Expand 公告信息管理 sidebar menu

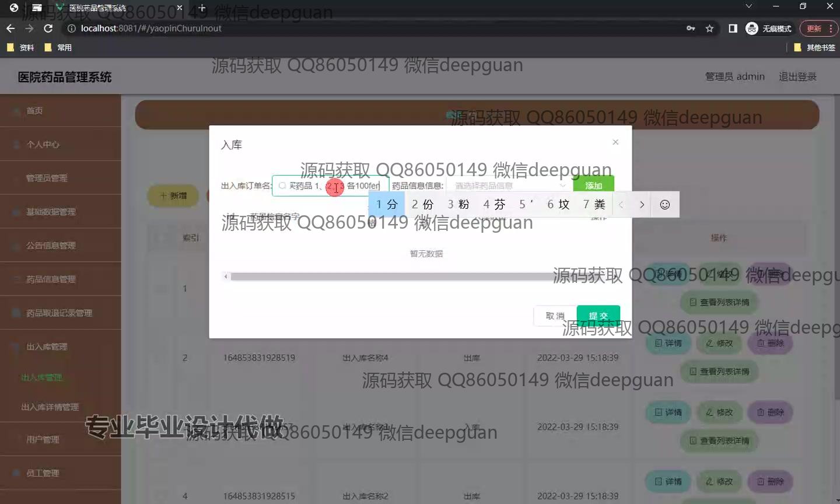tap(61, 246)
